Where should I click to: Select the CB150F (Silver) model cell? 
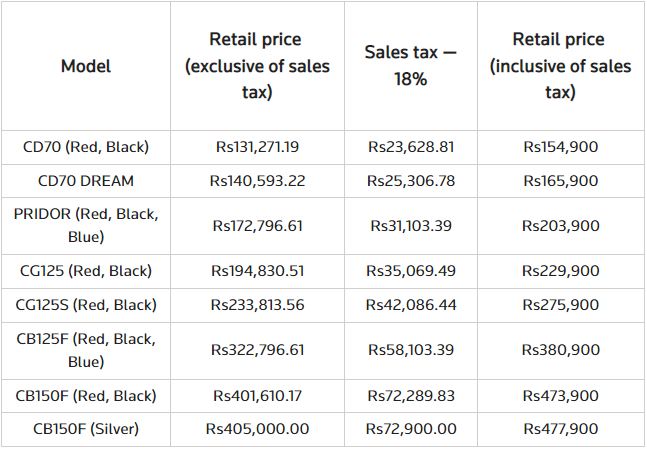coord(86,428)
